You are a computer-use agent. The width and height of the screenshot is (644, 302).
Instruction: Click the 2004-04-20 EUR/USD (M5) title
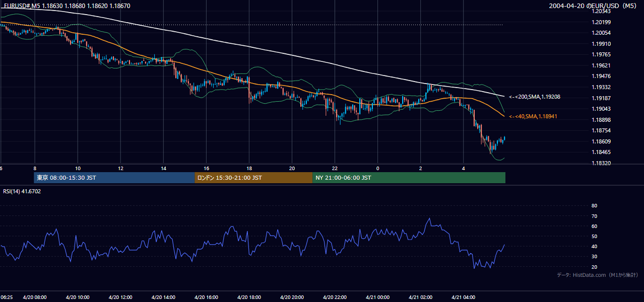[x=594, y=6]
